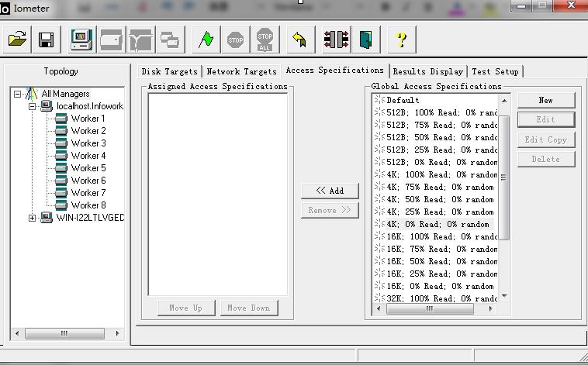Click the Disconnect Selected Worker toolbar icon
The width and height of the screenshot is (588, 365).
tap(336, 40)
